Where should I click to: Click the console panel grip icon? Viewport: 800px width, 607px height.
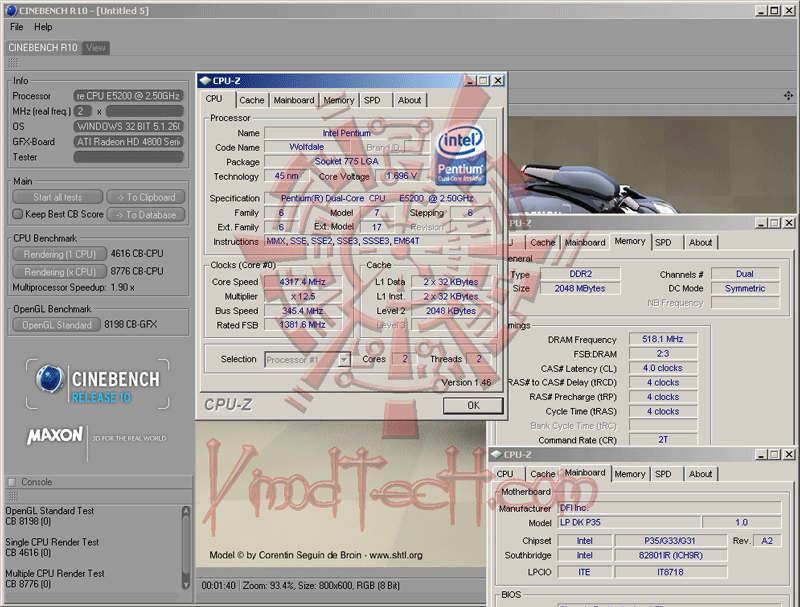tap(13, 496)
